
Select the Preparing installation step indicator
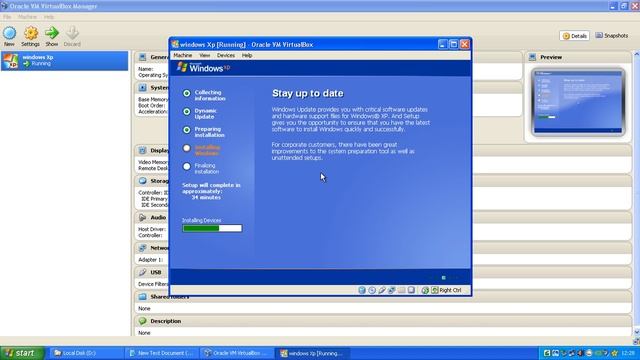(x=187, y=130)
